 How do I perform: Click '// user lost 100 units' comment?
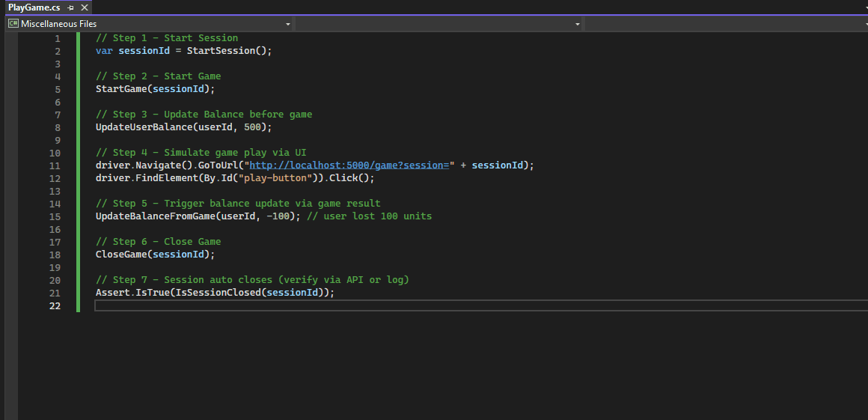pos(369,216)
